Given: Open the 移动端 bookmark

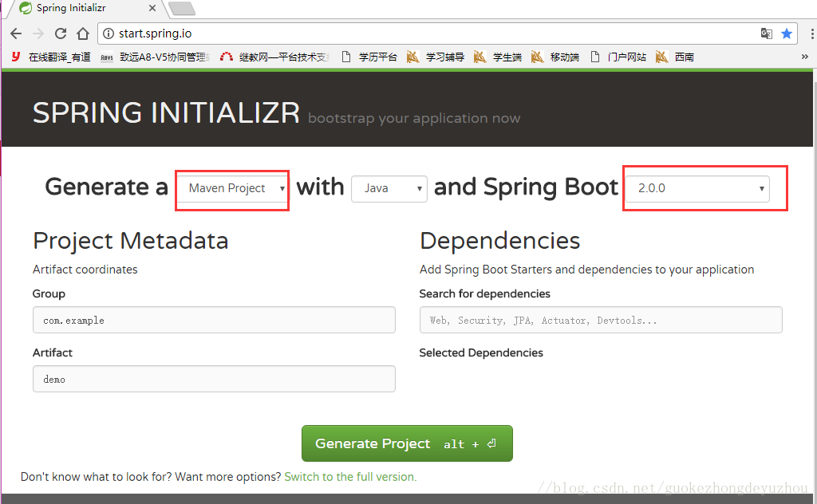Looking at the screenshot, I should tap(555, 57).
